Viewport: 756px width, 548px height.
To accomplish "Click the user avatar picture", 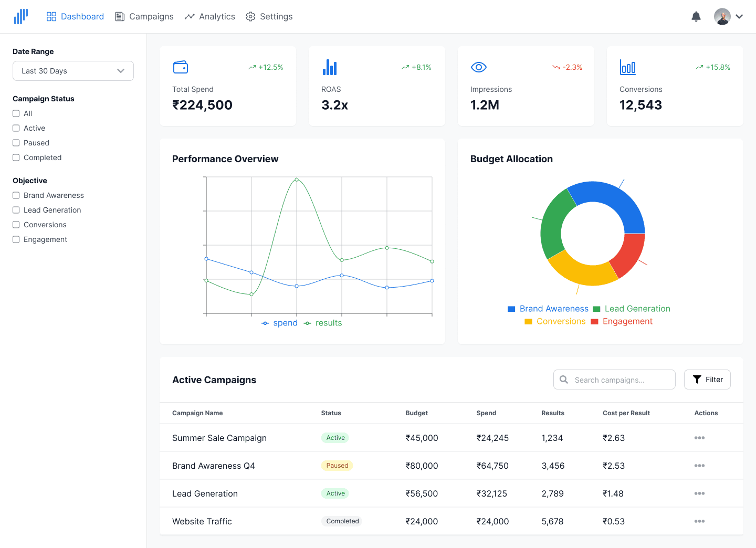I will point(722,17).
